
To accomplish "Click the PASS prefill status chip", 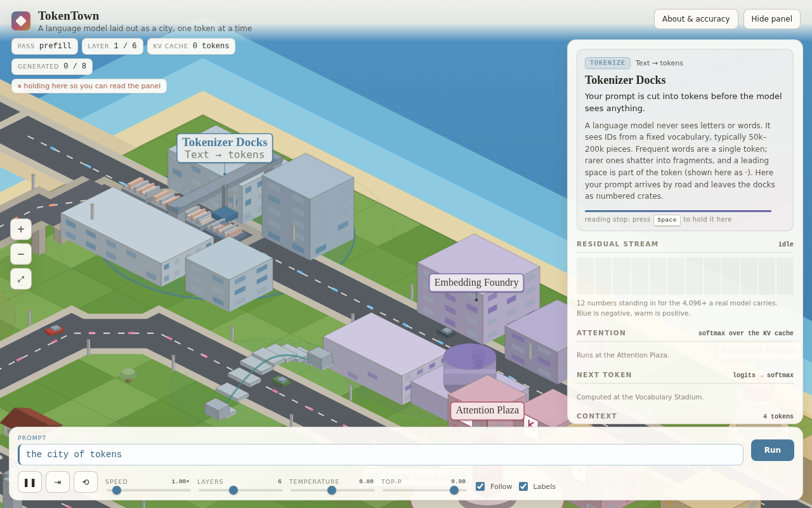I will 44,46.
